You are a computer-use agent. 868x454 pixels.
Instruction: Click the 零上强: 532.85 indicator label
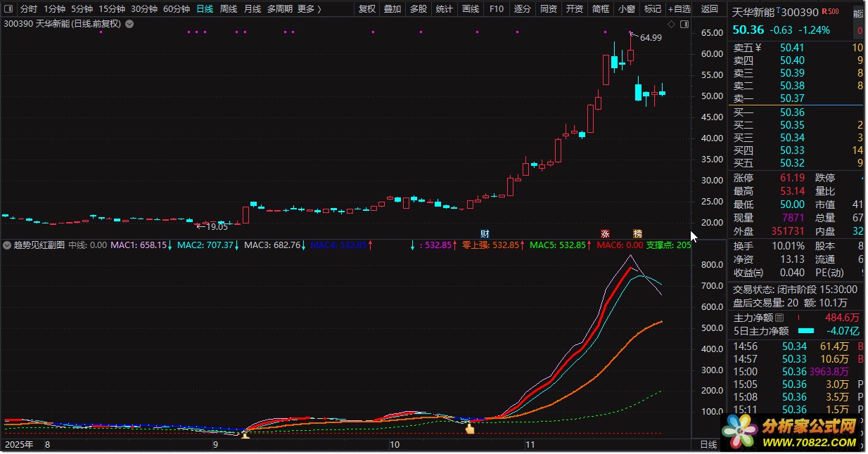click(x=491, y=245)
